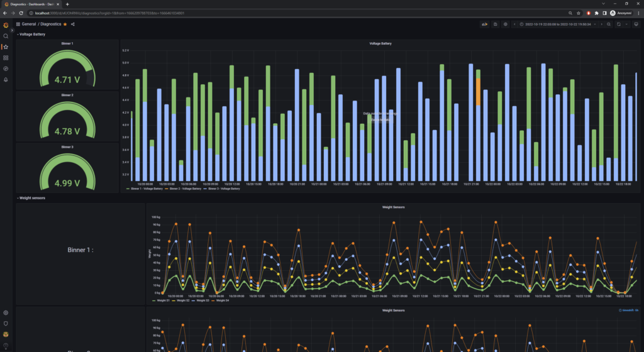Open the Grafana home logo
This screenshot has height=352, width=644.
[x=6, y=25]
